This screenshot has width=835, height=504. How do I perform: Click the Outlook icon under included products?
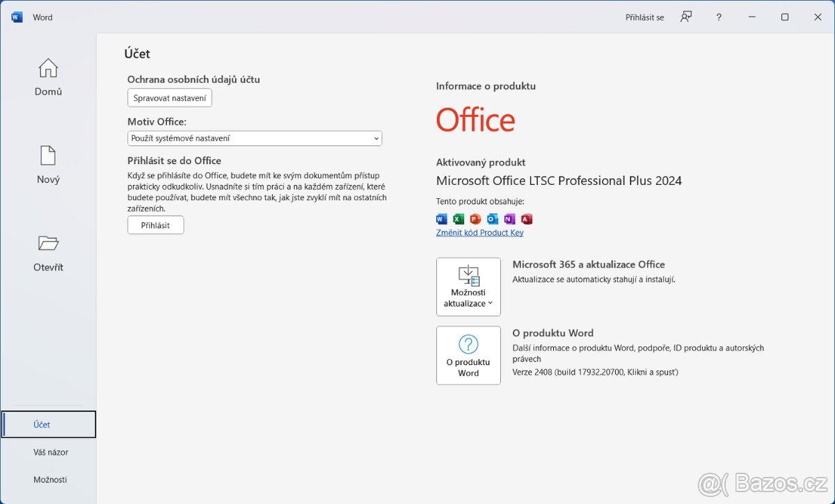click(493, 219)
